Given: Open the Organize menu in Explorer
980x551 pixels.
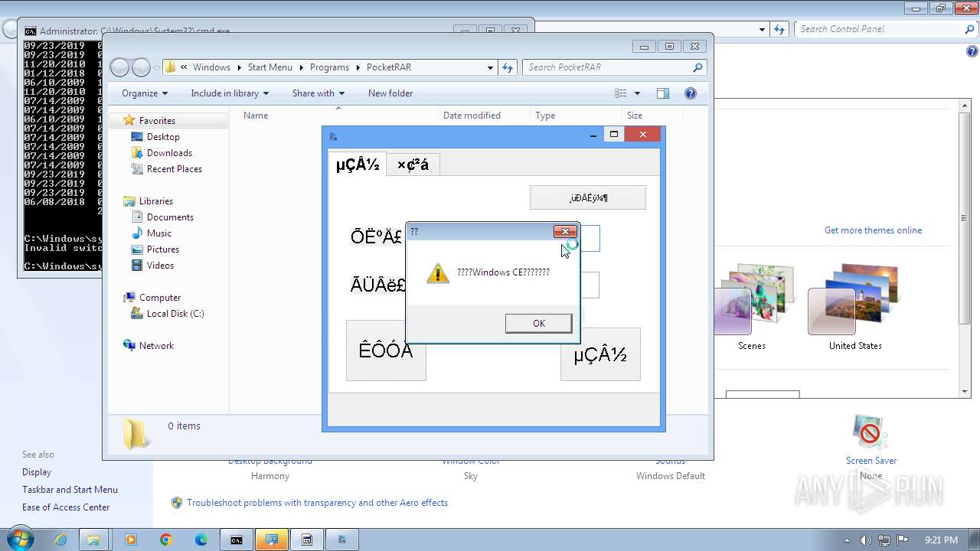Looking at the screenshot, I should point(144,93).
